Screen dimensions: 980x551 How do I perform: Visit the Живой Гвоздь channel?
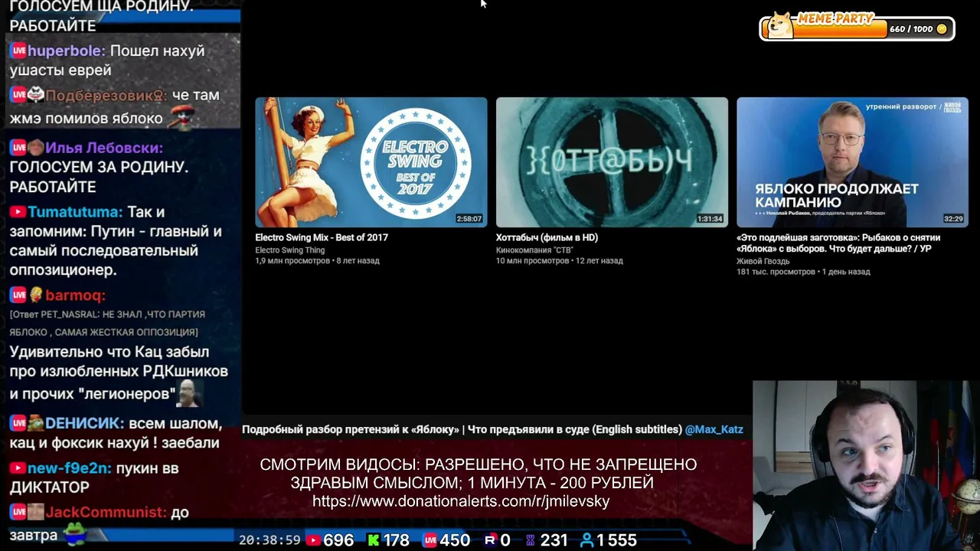coord(763,261)
